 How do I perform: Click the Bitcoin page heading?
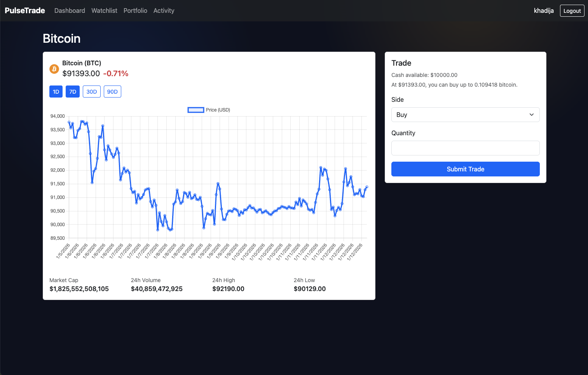61,38
